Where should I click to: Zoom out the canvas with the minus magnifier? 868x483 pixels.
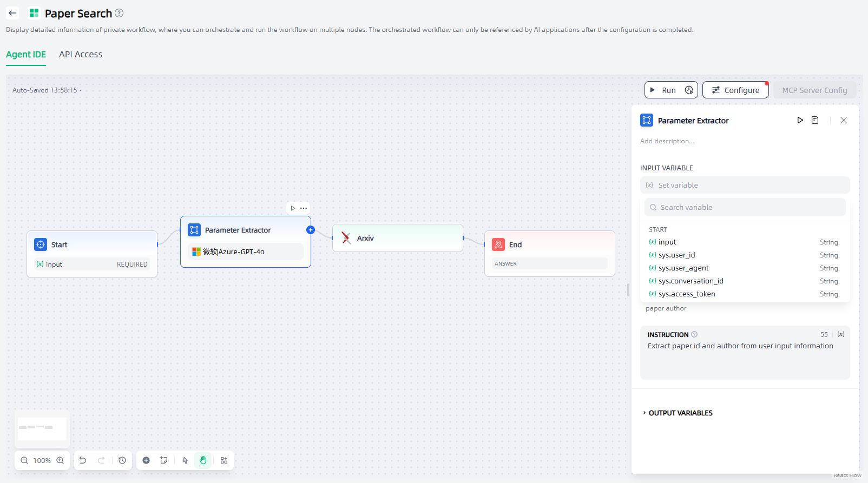point(24,460)
